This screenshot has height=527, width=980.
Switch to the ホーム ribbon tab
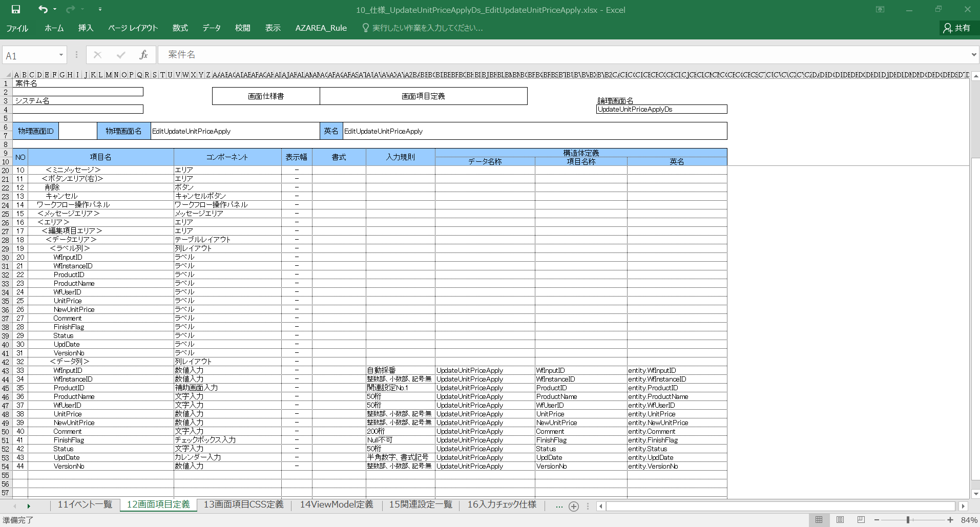click(x=54, y=28)
